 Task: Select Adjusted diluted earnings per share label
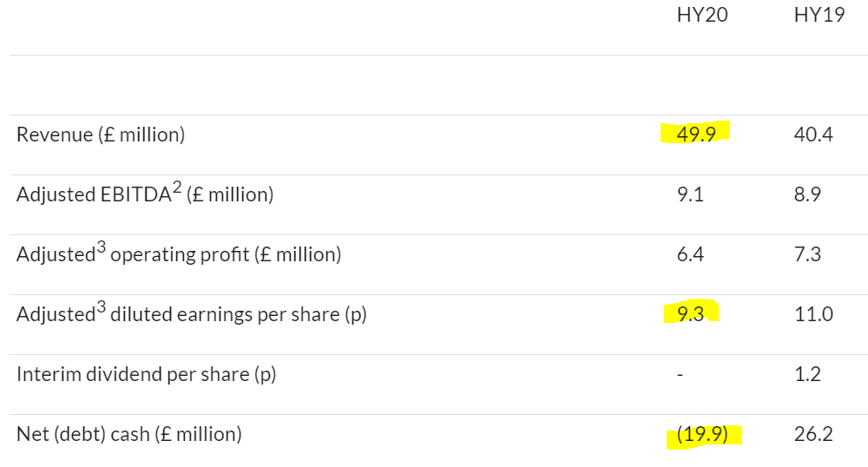point(192,313)
